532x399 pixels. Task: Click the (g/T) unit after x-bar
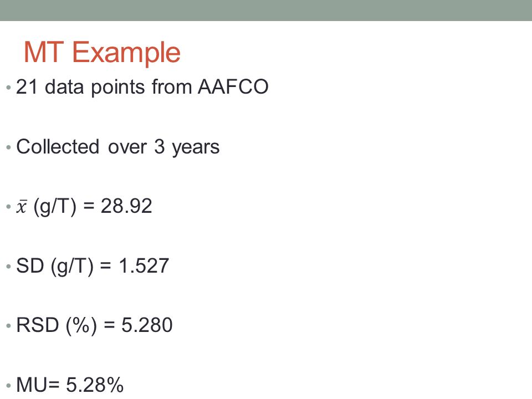click(x=55, y=207)
